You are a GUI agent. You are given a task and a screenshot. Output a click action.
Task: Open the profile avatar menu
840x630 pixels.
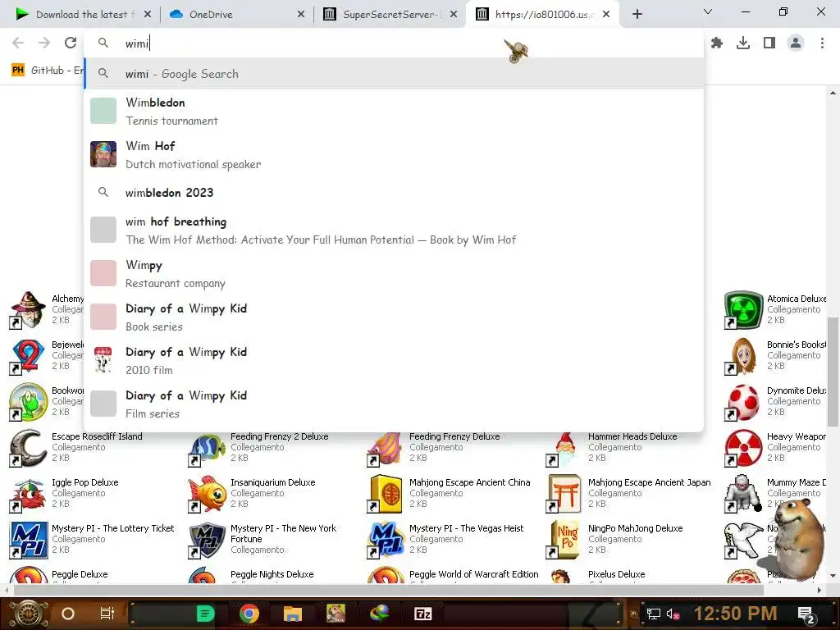[x=796, y=43]
